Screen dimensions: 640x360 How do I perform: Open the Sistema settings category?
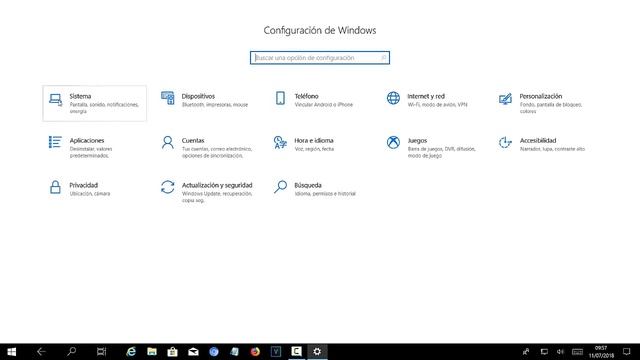[94, 103]
